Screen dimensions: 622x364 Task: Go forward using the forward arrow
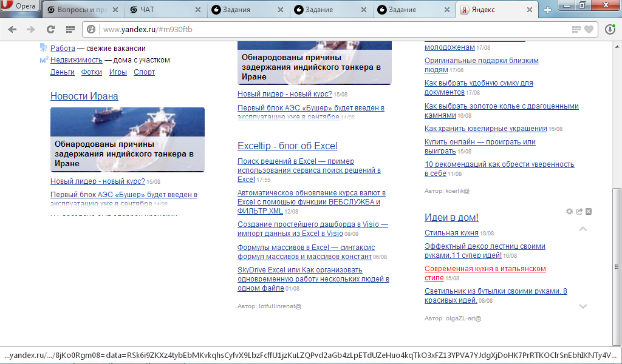30,29
